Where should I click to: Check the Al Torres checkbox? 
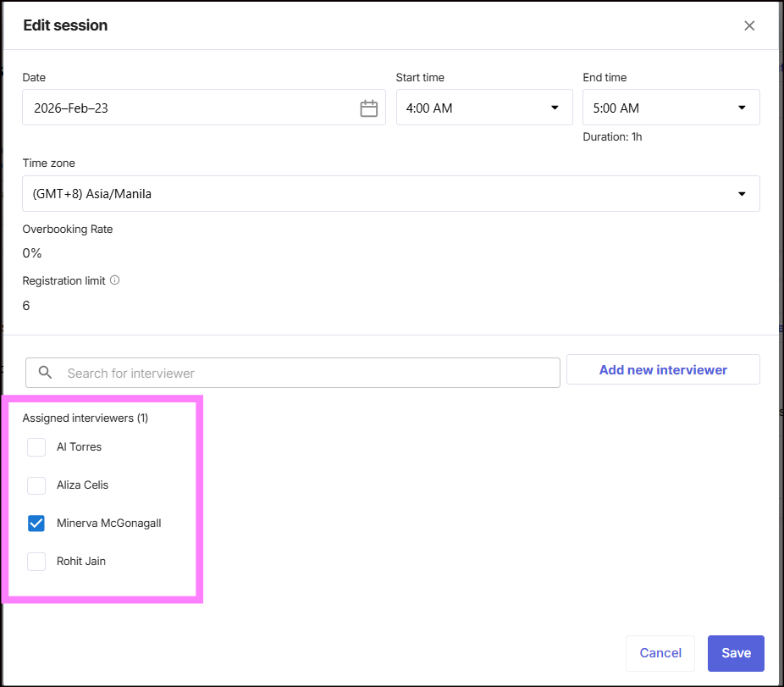coord(36,446)
